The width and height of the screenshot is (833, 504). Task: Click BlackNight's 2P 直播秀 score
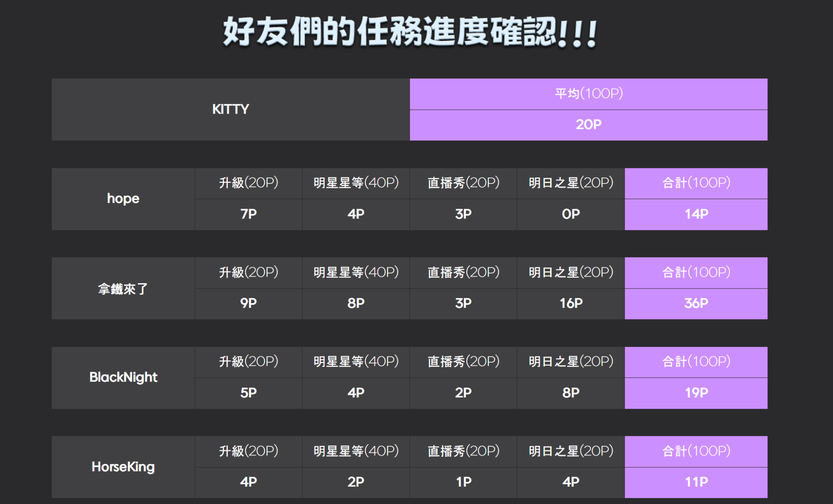[463, 393]
